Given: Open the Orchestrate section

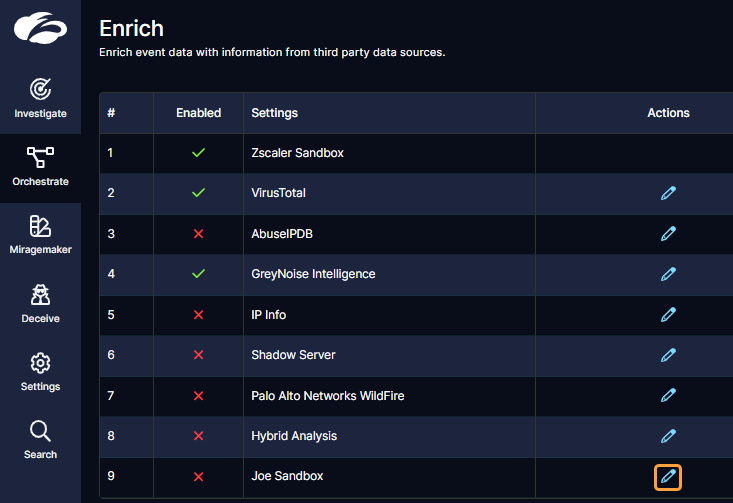Looking at the screenshot, I should (40, 167).
